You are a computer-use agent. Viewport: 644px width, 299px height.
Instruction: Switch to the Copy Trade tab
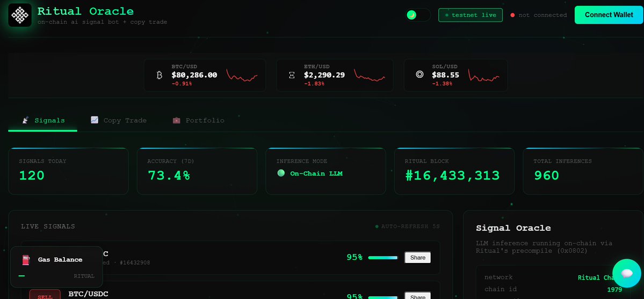[x=118, y=120]
